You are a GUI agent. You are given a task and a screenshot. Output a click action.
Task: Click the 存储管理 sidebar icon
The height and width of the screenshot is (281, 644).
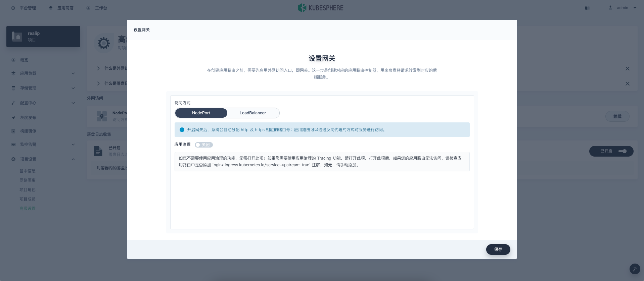coord(13,88)
